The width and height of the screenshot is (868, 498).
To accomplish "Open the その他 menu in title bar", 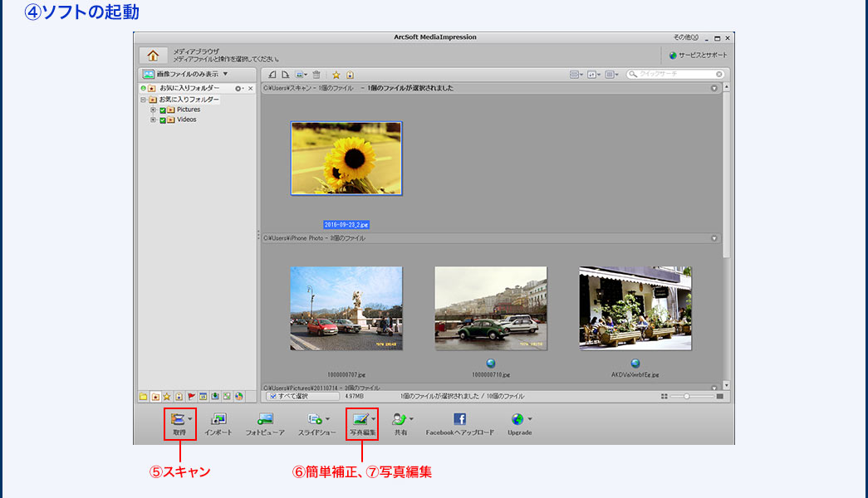I will point(685,37).
